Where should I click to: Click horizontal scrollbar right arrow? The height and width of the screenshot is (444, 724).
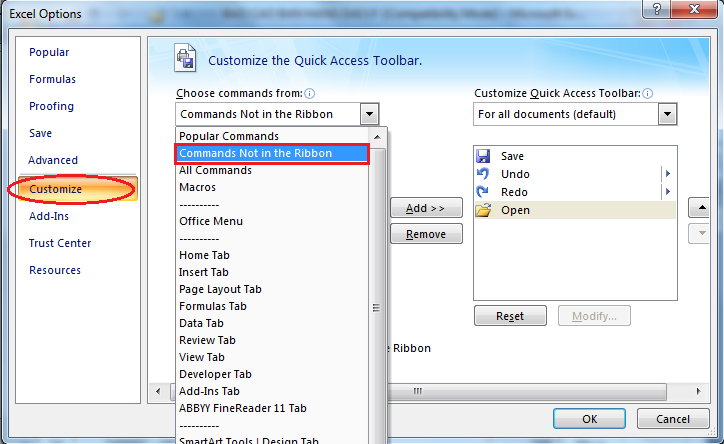point(699,391)
